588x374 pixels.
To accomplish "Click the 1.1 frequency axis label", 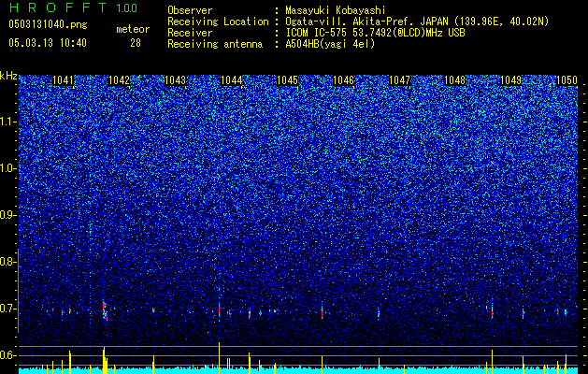I will (7, 122).
